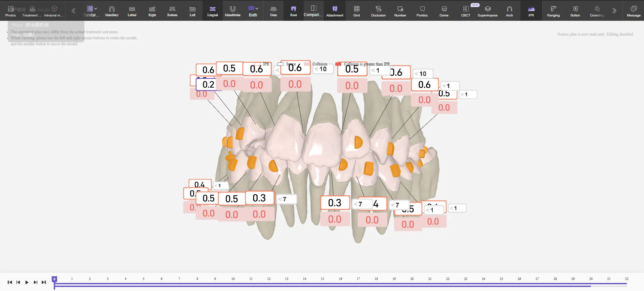
Task: Toggle Pontics display
Action: pos(422,11)
